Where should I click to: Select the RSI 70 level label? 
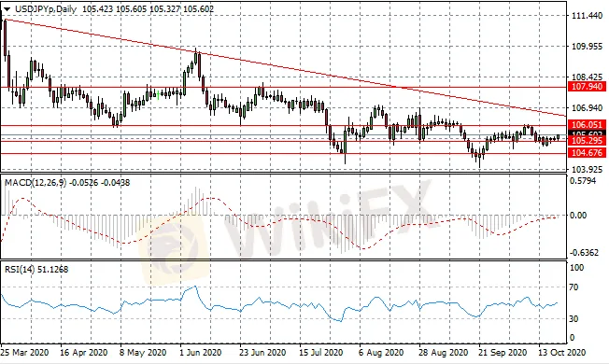tap(574, 287)
